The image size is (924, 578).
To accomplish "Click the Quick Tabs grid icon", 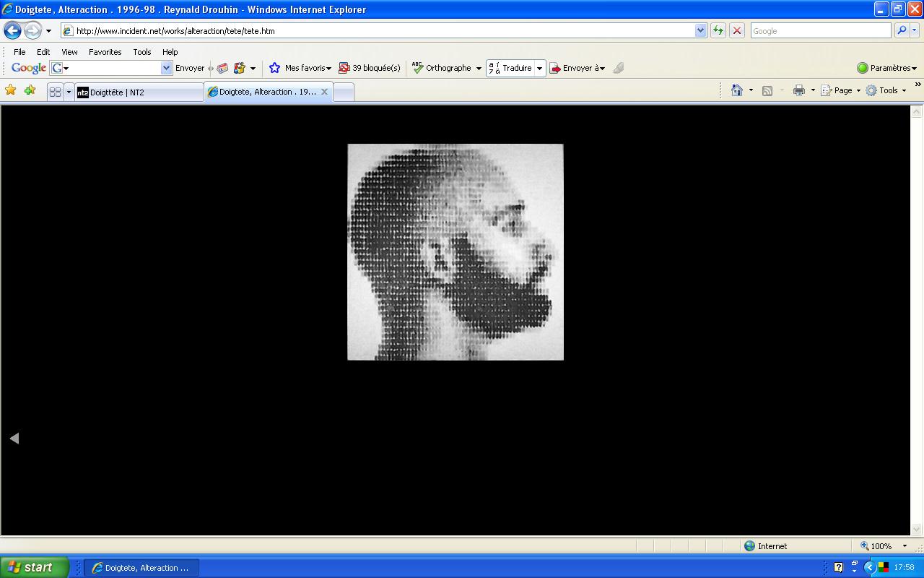I will pos(55,92).
